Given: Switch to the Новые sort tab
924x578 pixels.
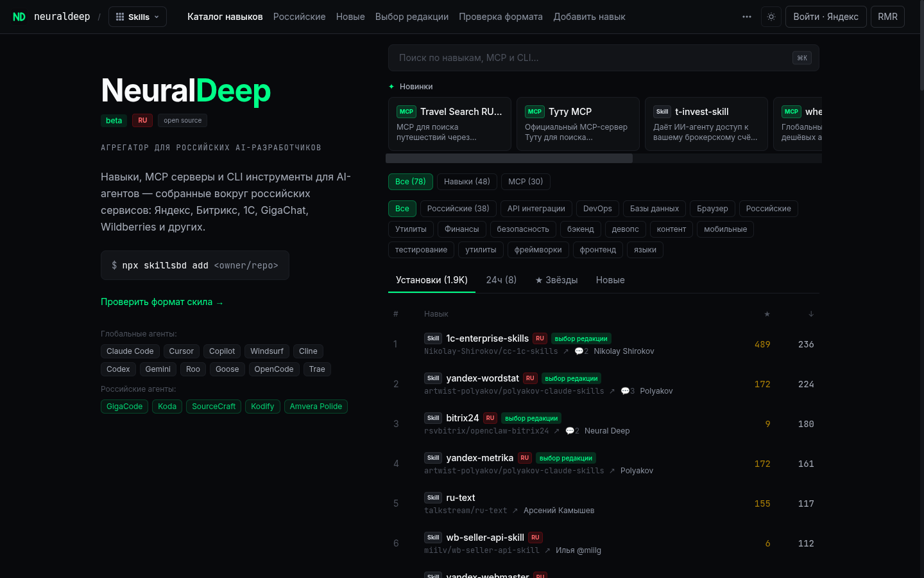Looking at the screenshot, I should click(x=610, y=280).
